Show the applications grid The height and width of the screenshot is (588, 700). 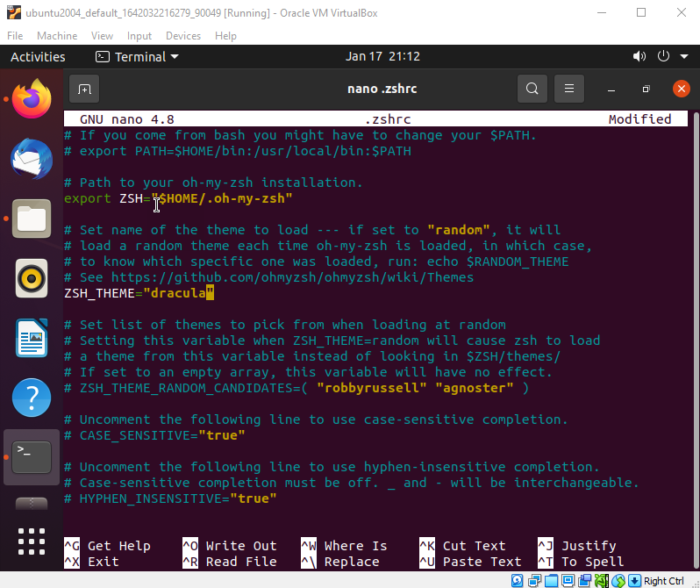[x=32, y=541]
